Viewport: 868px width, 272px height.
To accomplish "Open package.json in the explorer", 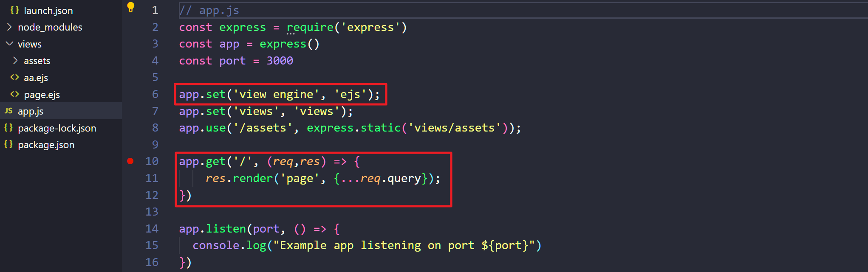I will (46, 145).
